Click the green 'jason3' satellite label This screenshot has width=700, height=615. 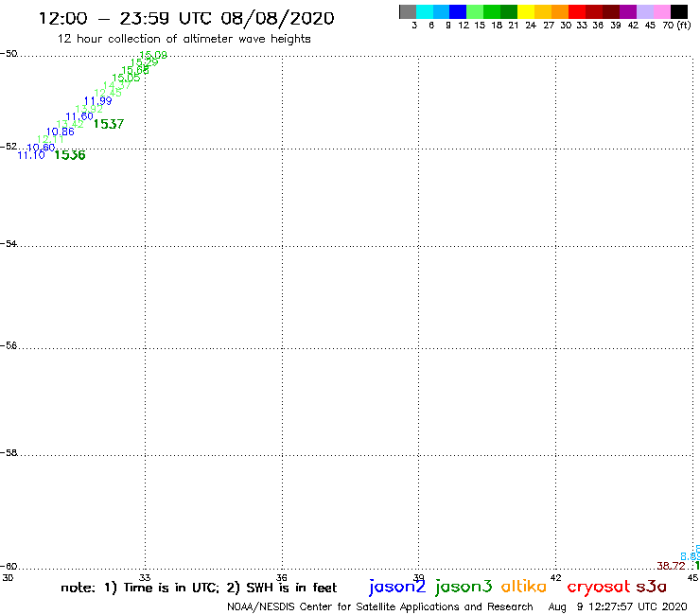[x=464, y=587]
